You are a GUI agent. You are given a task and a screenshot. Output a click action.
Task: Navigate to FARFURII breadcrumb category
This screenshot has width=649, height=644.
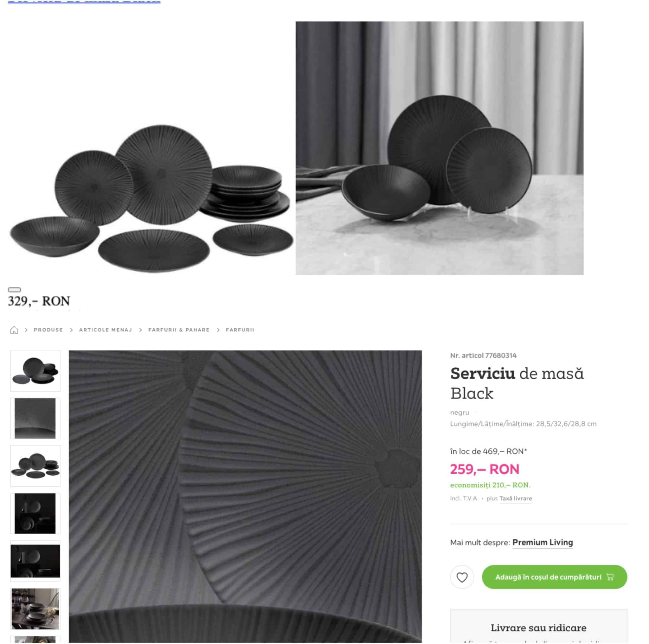pyautogui.click(x=240, y=330)
